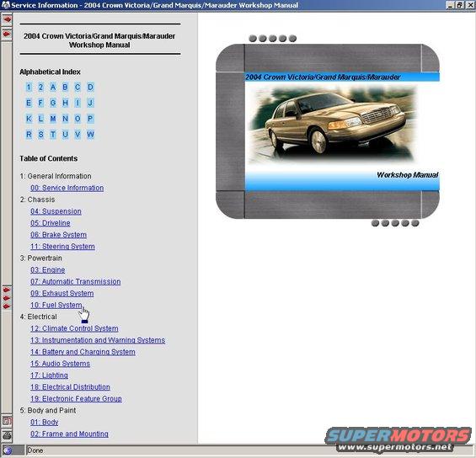Select letter I in the index
The image size is (476, 458).
pos(78,103)
